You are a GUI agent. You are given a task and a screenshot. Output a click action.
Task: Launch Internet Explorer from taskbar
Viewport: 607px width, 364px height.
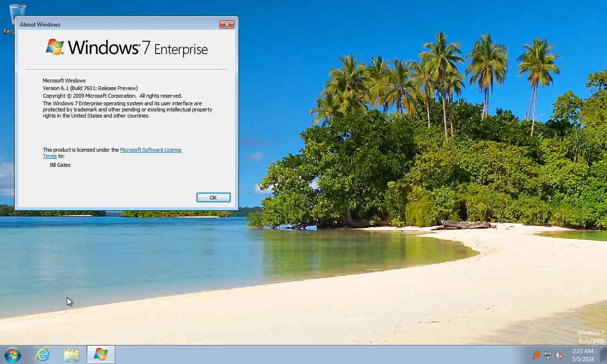(42, 355)
